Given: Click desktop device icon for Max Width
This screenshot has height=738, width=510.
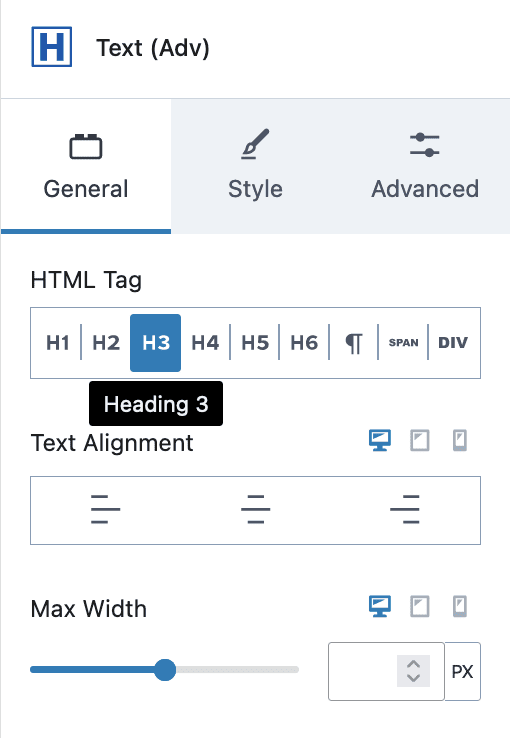Looking at the screenshot, I should tap(380, 606).
